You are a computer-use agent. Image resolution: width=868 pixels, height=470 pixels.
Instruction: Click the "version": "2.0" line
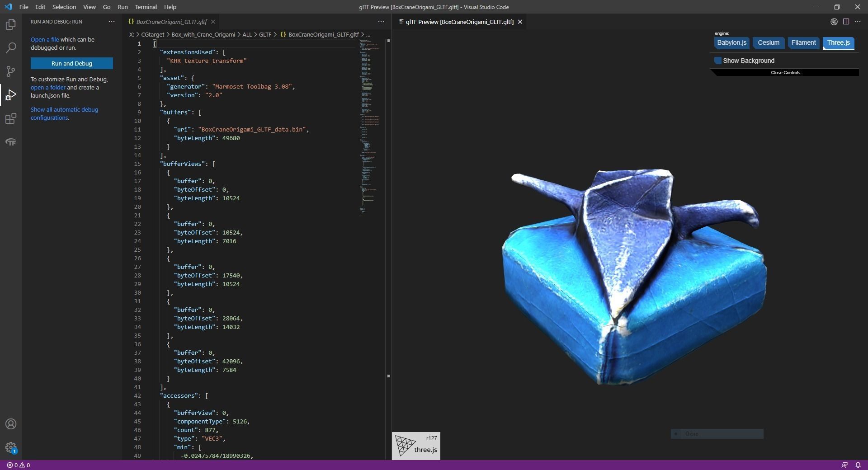[x=194, y=95]
